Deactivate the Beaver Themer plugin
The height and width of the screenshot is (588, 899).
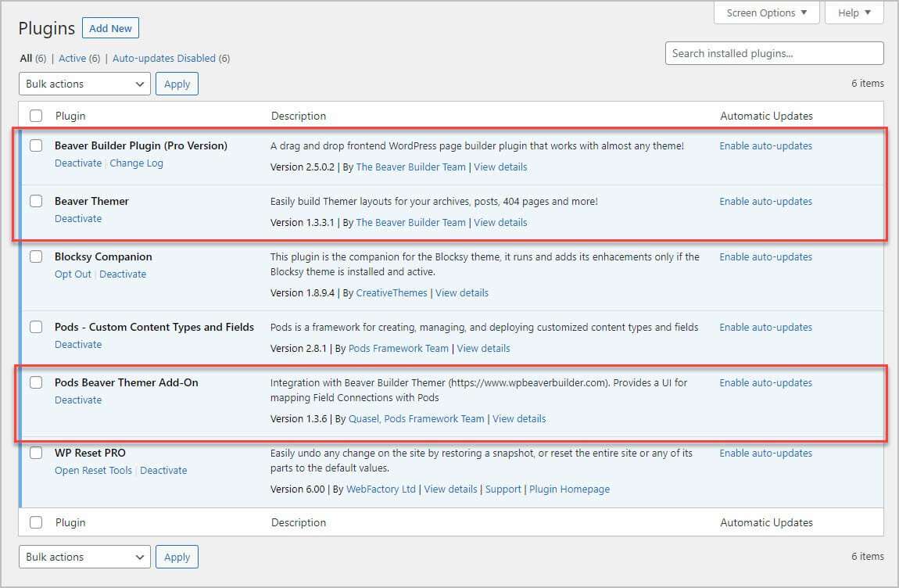pyautogui.click(x=78, y=218)
